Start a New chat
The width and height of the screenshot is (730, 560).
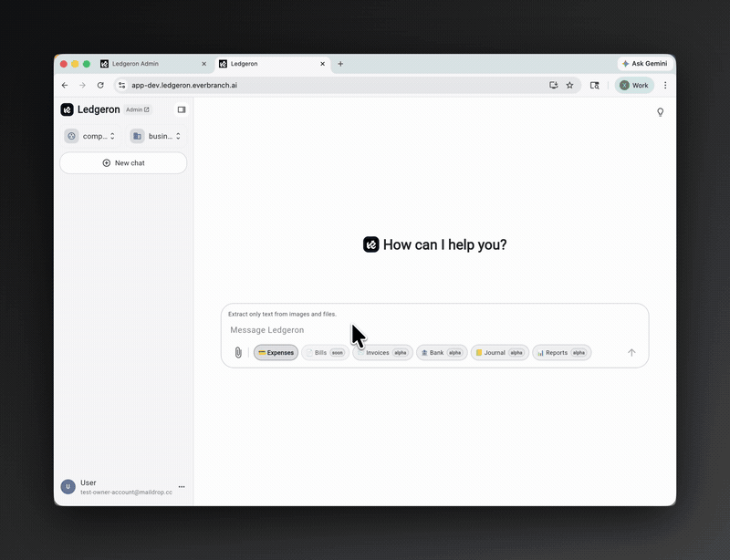point(123,163)
